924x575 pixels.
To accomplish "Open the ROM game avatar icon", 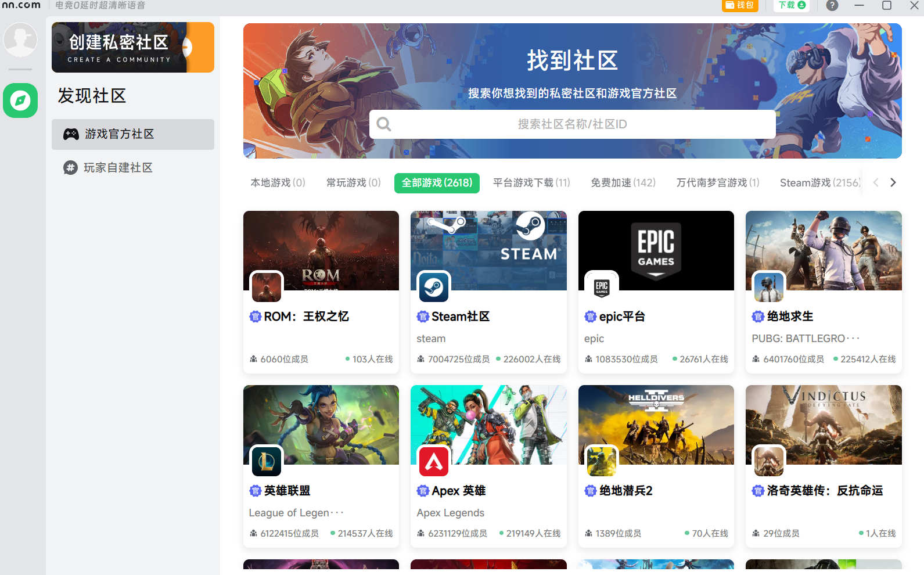I will (x=267, y=287).
